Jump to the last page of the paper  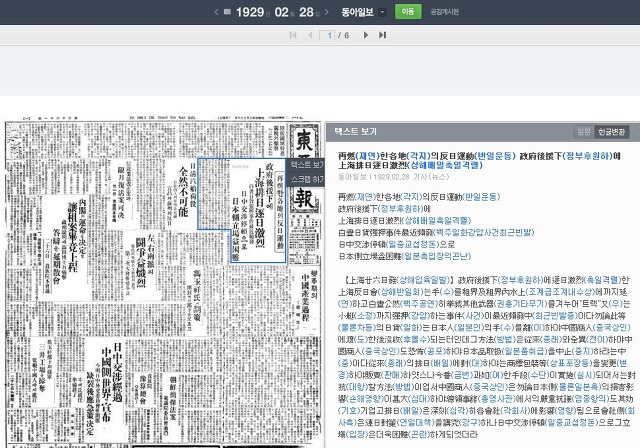tap(382, 35)
